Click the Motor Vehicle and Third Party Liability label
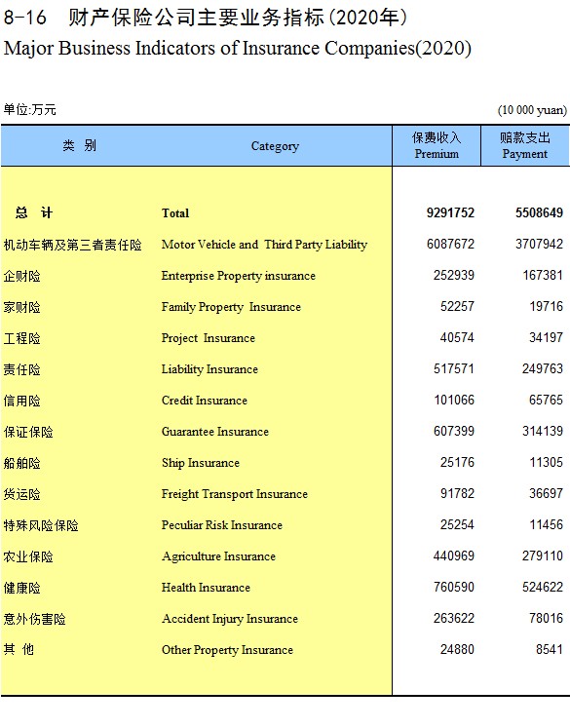 (264, 245)
